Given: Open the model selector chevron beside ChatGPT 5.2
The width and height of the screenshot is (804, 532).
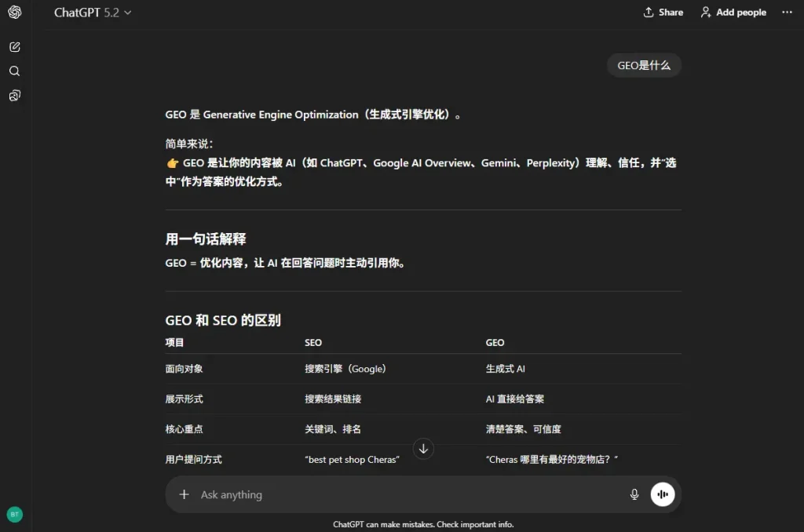Looking at the screenshot, I should click(x=127, y=13).
